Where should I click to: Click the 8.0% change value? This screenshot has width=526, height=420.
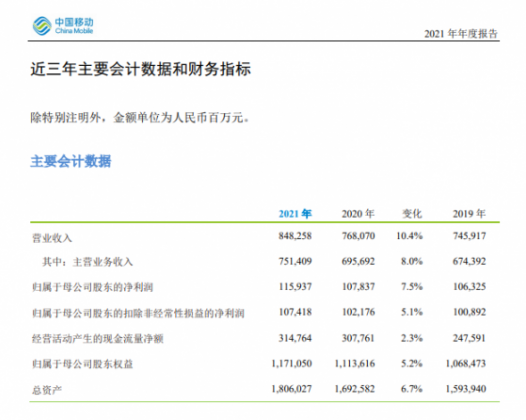(x=412, y=261)
